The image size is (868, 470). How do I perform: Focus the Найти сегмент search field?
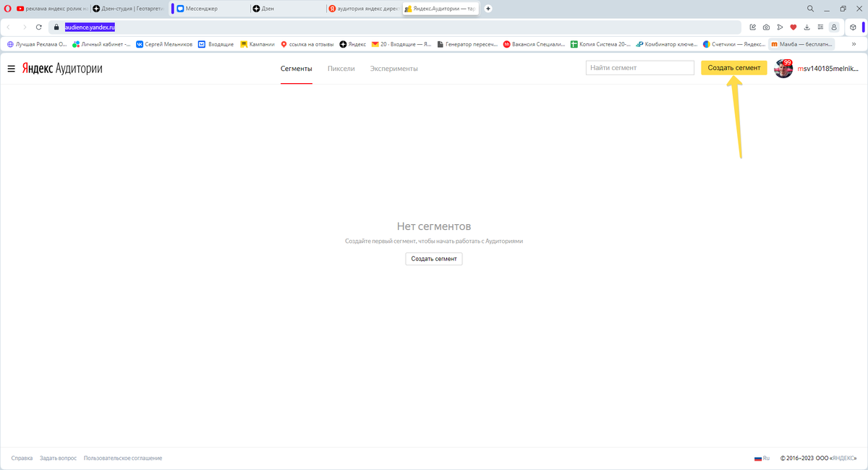pyautogui.click(x=640, y=68)
